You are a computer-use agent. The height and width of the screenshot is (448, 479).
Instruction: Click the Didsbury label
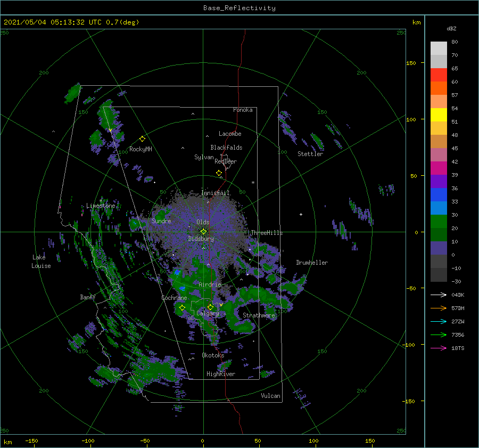pyautogui.click(x=201, y=239)
